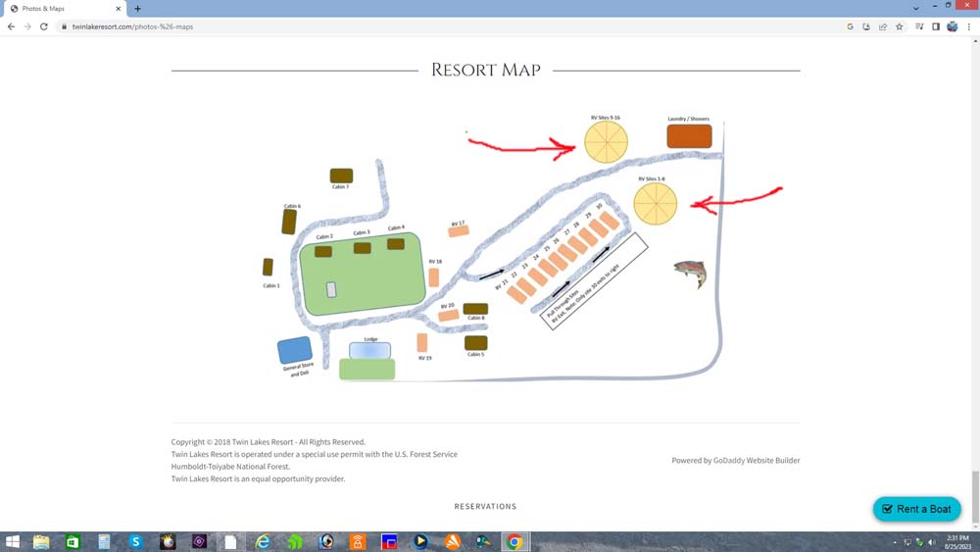Screen dimensions: 980x552
Task: Click the twinlakeresort.com address bar
Action: [x=392, y=26]
